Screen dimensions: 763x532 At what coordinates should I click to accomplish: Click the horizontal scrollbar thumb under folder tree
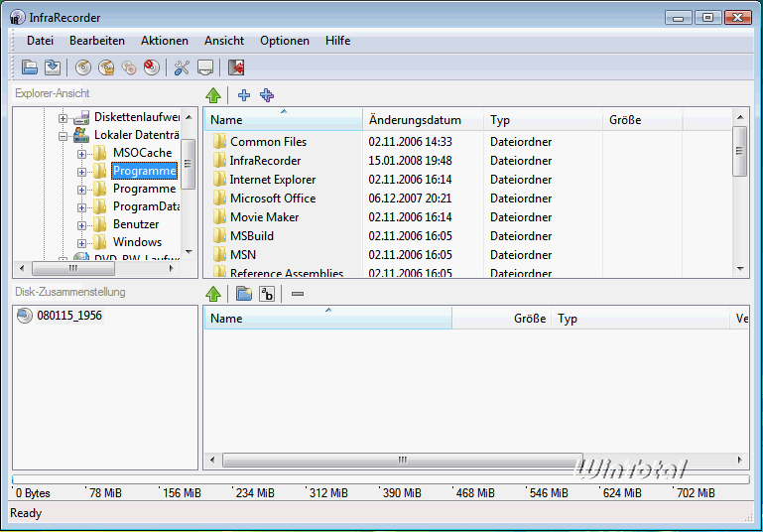coord(73,268)
